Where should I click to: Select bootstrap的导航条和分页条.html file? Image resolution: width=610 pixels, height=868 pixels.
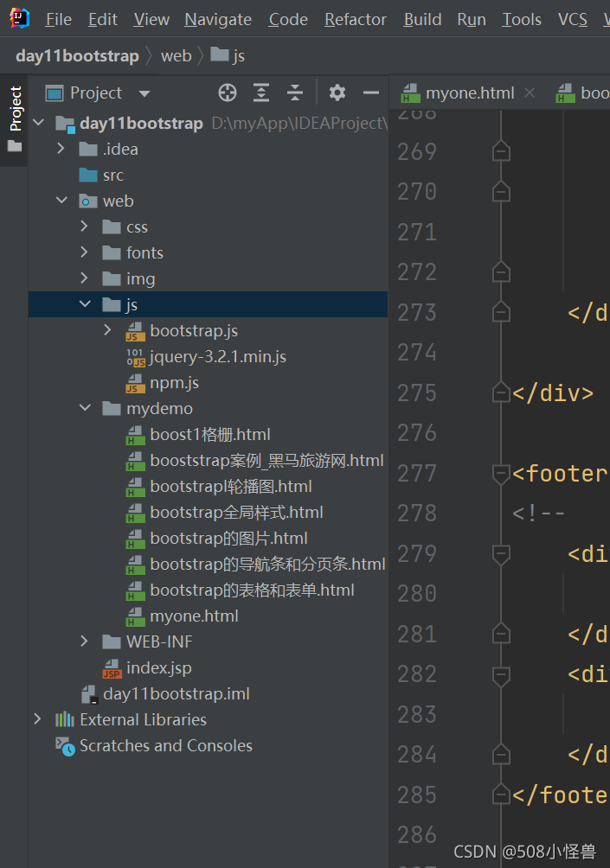[x=267, y=564]
